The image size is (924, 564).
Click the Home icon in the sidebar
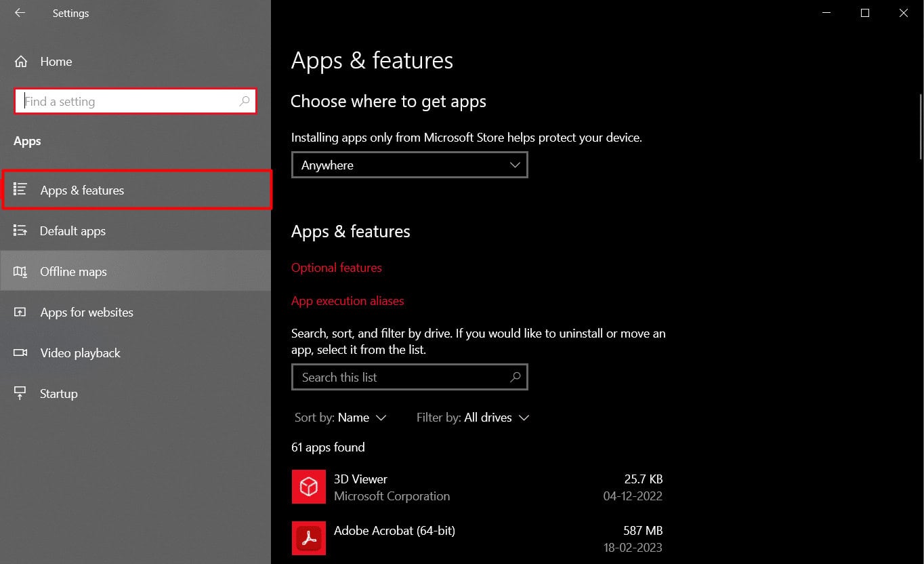[x=21, y=61]
